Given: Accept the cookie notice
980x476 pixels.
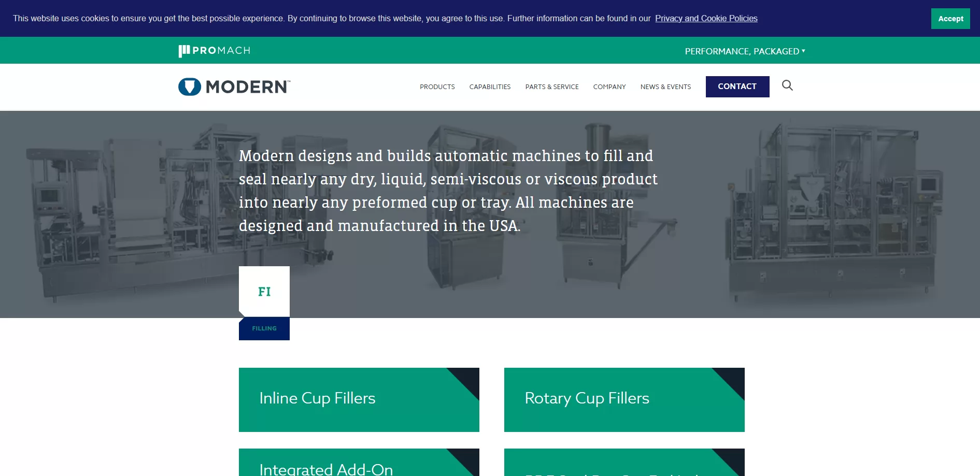Looking at the screenshot, I should click(x=950, y=19).
